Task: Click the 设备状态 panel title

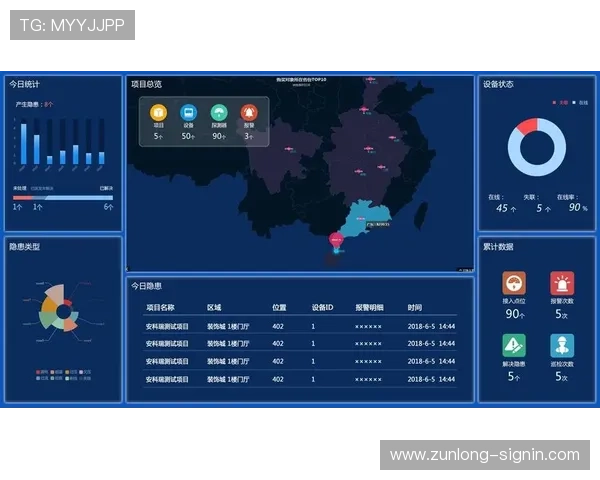Action: [x=498, y=84]
